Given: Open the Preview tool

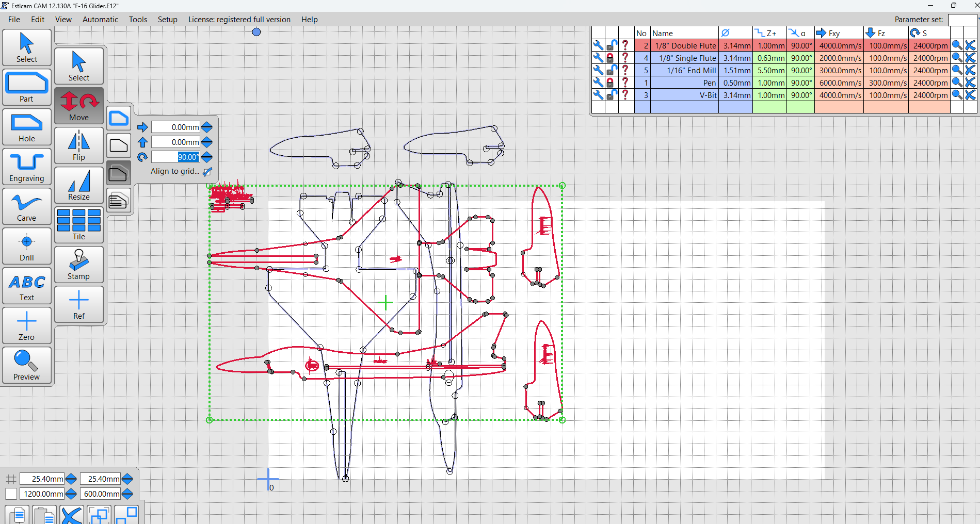Looking at the screenshot, I should [27, 365].
